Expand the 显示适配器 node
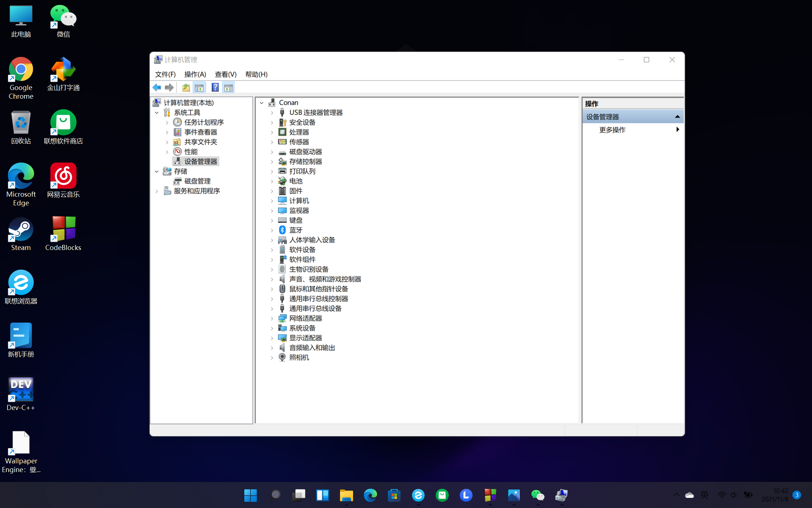 [272, 338]
